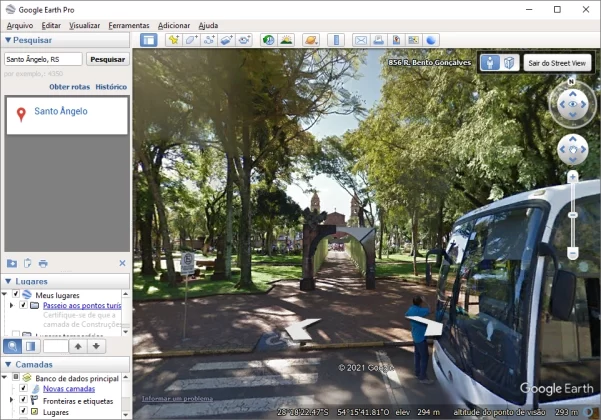Viewport: 601px width, 420px height.
Task: Uncheck the Lugares layer checkbox
Action: pos(23,410)
